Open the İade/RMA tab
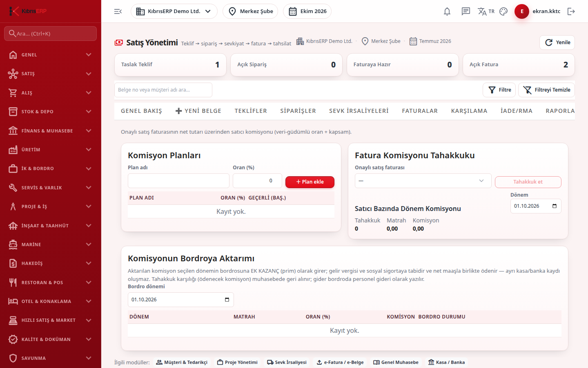This screenshot has height=368, width=588. coord(517,111)
